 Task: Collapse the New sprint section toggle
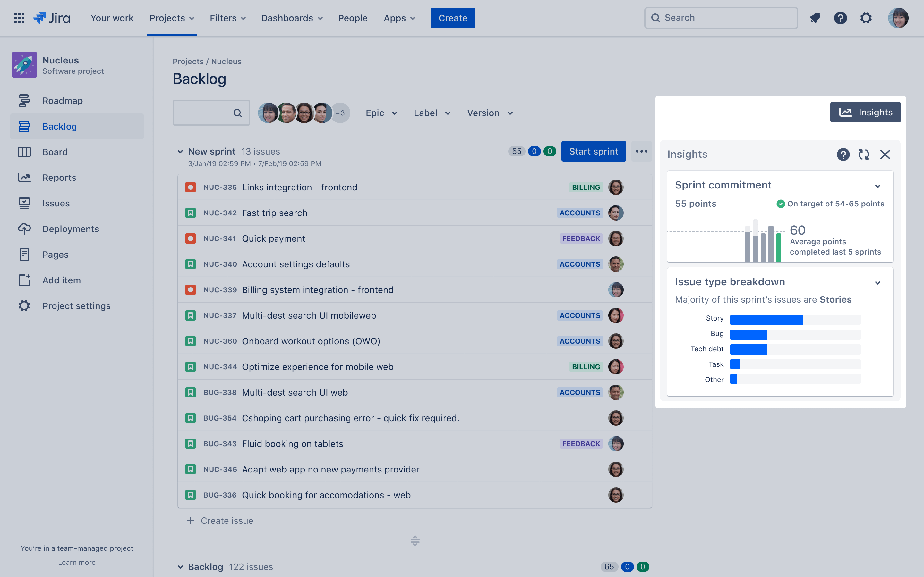pos(180,151)
